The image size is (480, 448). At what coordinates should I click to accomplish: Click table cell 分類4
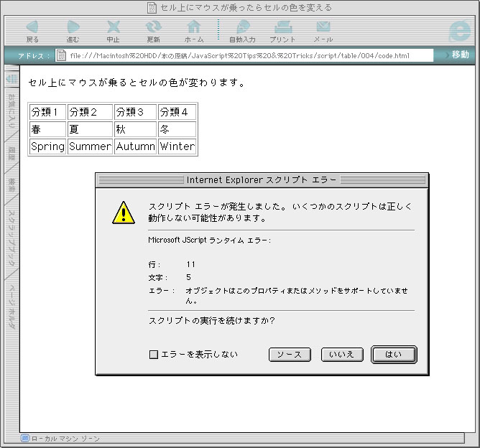coord(177,112)
